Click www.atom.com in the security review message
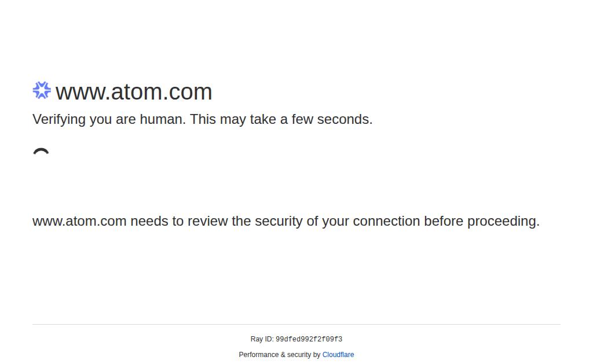Screen dimensions: 593x364 pyautogui.click(x=79, y=222)
